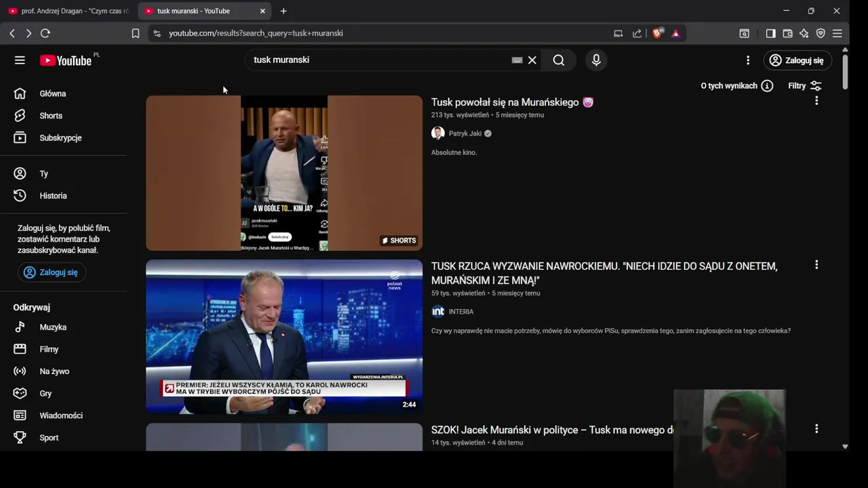Open title SZOK! Jacek Murański w polityce
This screenshot has width=868, height=488.
[552, 430]
